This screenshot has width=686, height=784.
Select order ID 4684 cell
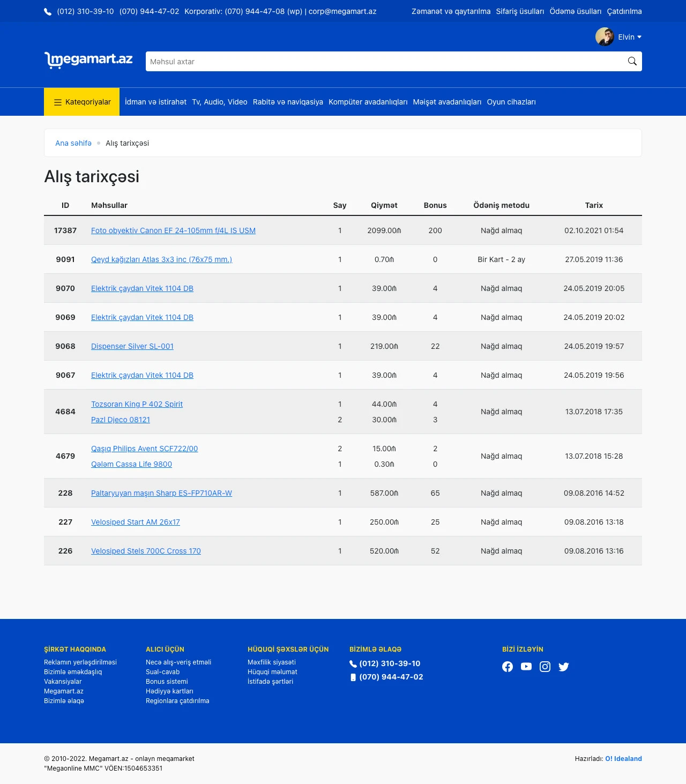[65, 412]
